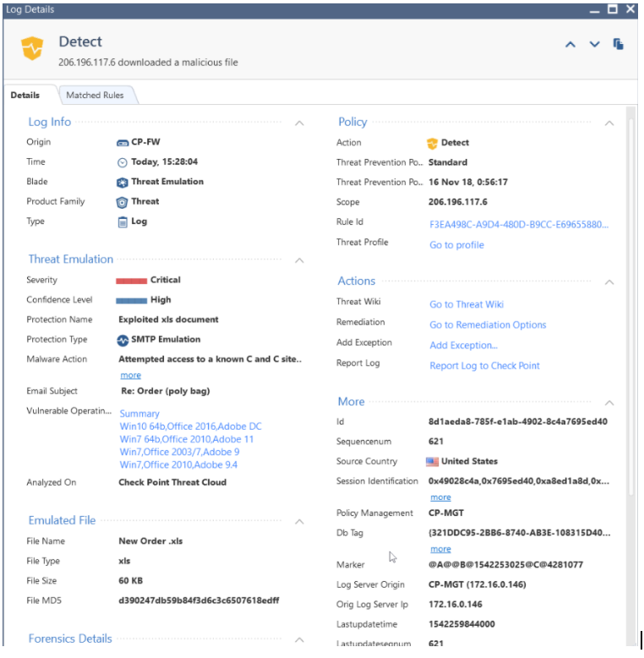Collapse the Forensics Details section
This screenshot has width=644, height=658.
point(299,639)
